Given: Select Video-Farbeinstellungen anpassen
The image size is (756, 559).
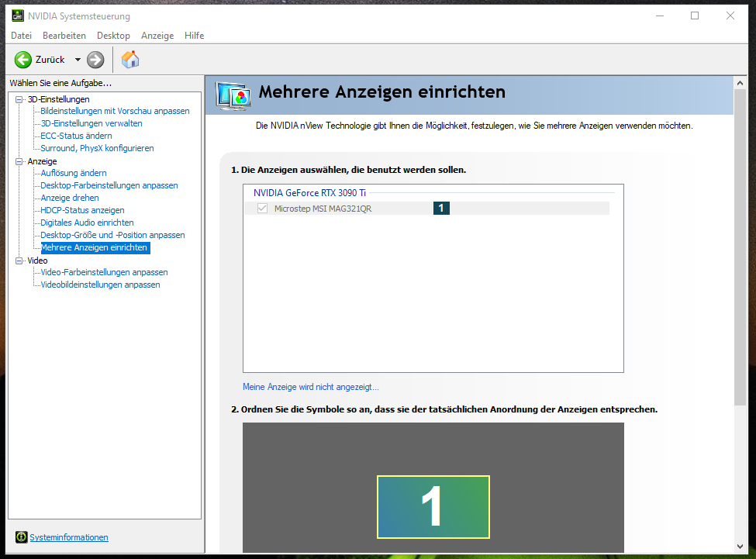Looking at the screenshot, I should pyautogui.click(x=104, y=272).
